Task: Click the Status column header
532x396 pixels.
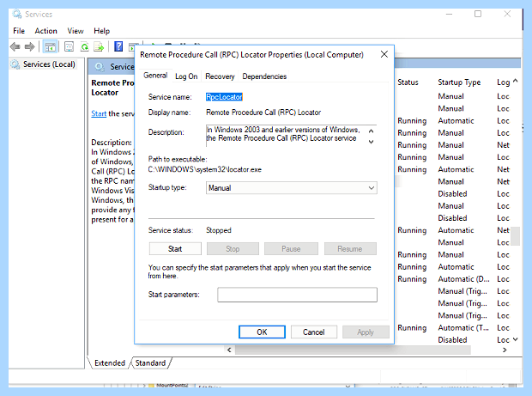Action: 408,82
